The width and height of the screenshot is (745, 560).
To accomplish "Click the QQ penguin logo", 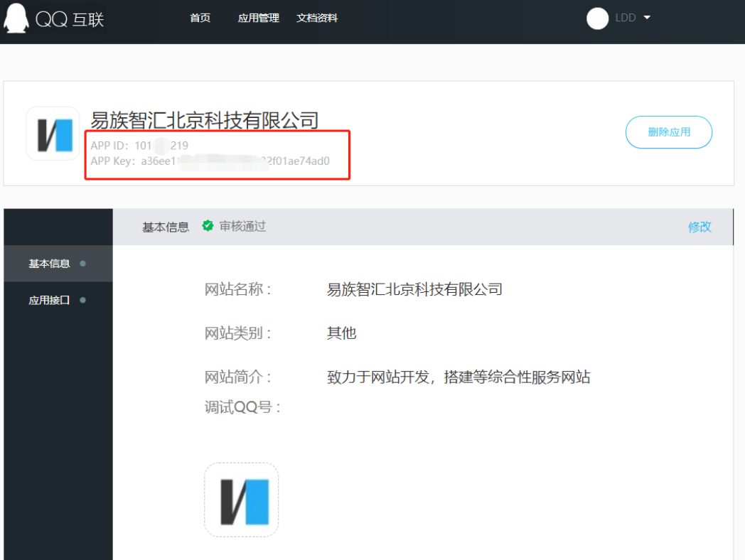I will coord(16,18).
